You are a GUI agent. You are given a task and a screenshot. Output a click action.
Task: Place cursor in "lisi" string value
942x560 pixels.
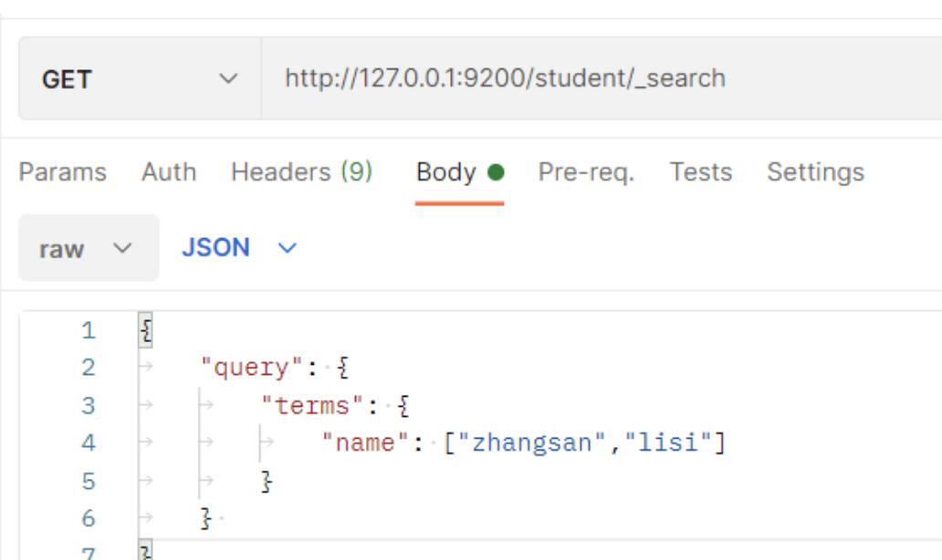click(x=668, y=443)
